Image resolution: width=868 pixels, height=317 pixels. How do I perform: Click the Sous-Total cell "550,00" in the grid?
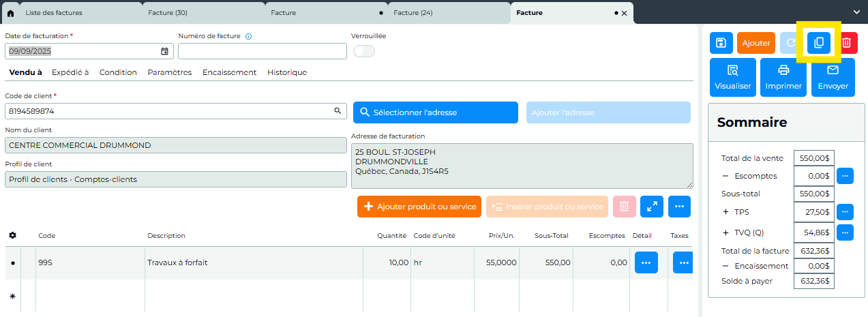coord(545,262)
